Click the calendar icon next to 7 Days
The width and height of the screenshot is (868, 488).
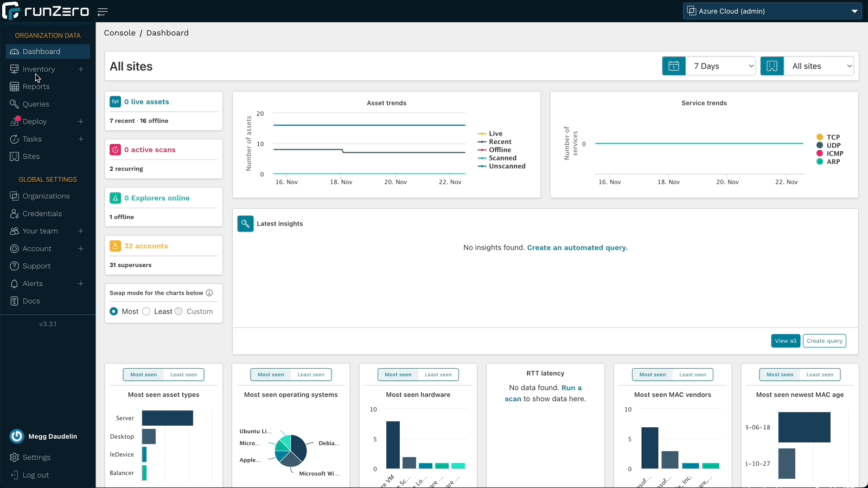click(x=673, y=66)
